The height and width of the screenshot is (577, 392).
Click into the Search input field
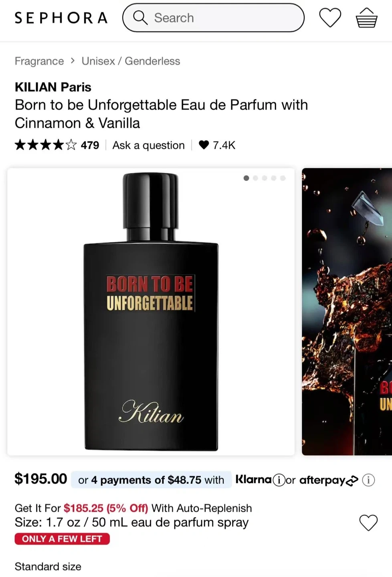tap(213, 18)
